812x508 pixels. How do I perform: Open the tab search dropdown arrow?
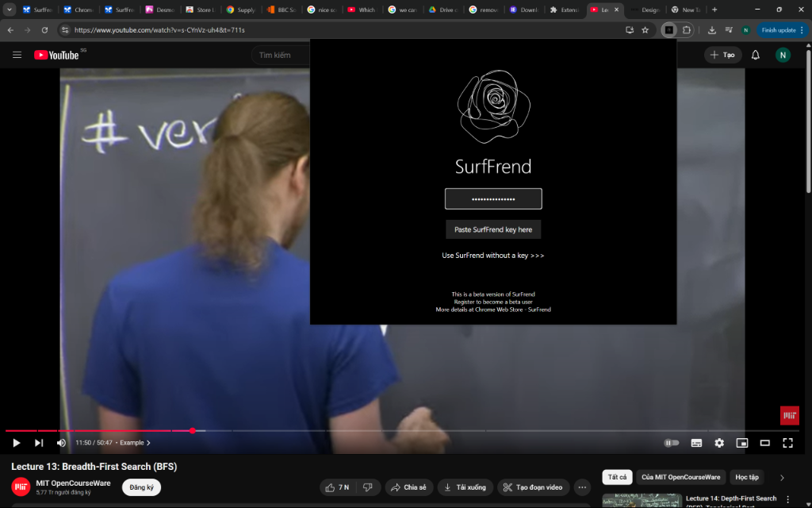tap(9, 10)
